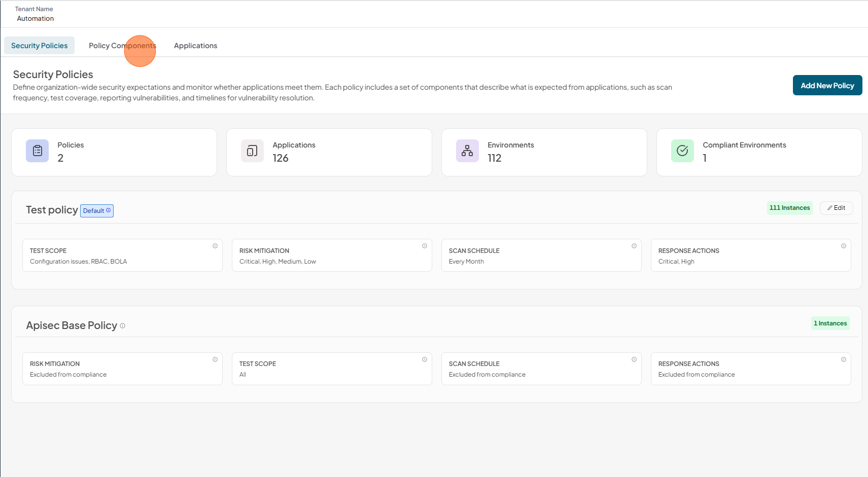The width and height of the screenshot is (868, 477).
Task: Switch to the Policy Components tab
Action: [x=122, y=46]
